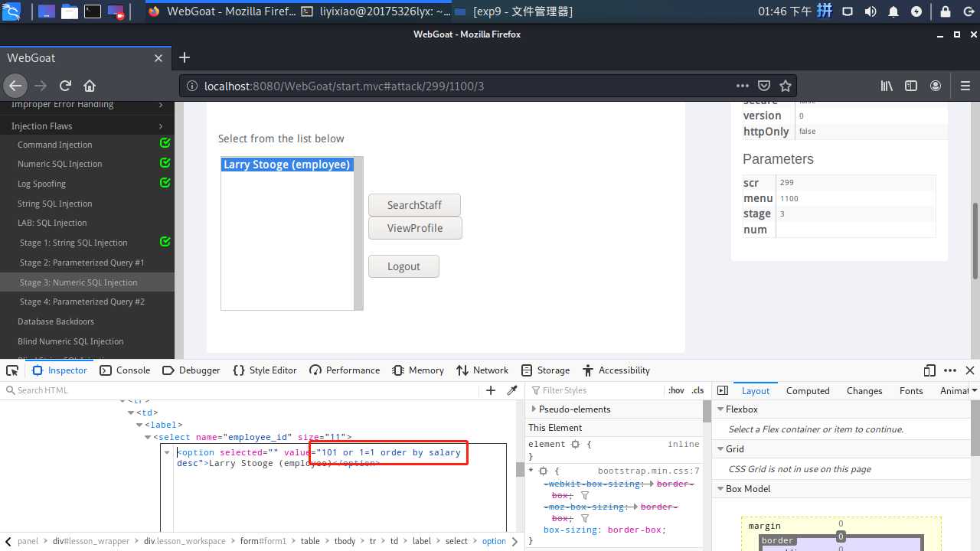Collapse the Grid section
This screenshot has width=980, height=551.
[x=720, y=449]
